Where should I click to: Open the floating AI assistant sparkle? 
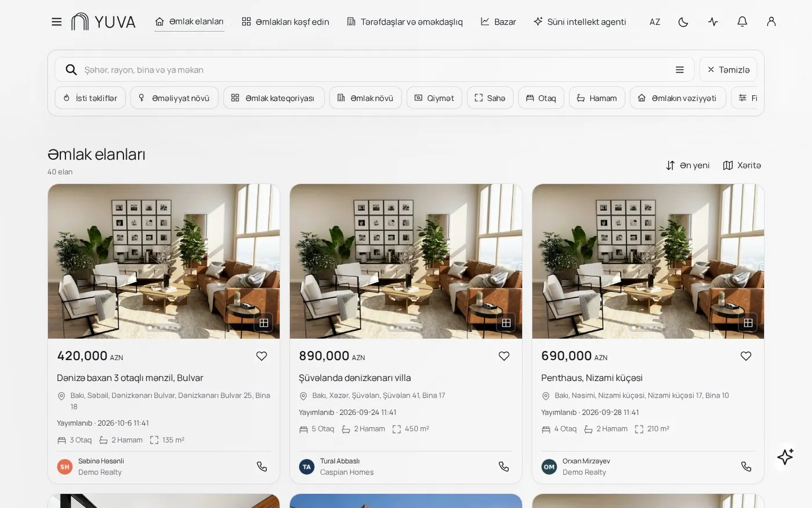point(785,456)
